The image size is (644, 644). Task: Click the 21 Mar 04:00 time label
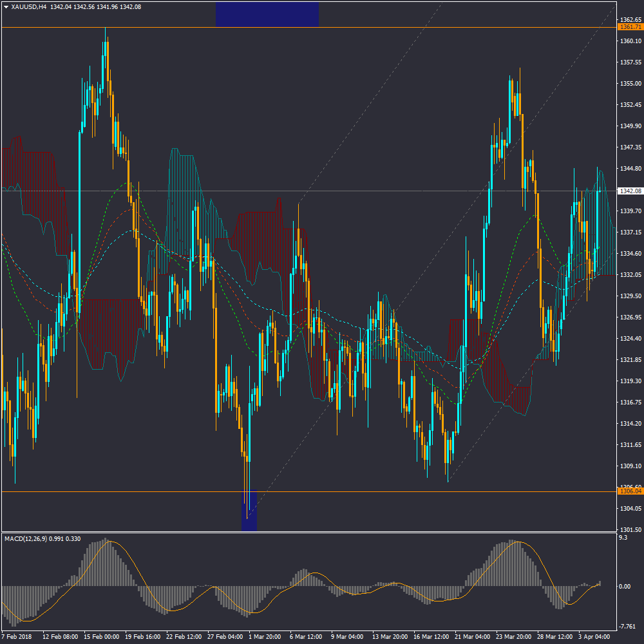pos(471,637)
